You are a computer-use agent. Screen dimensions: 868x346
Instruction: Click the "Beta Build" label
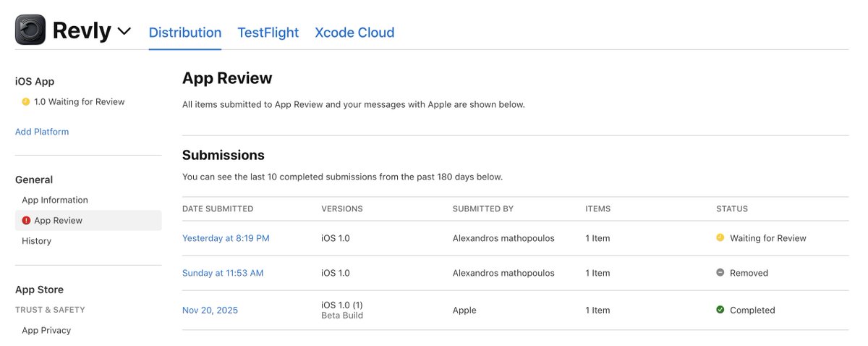pyautogui.click(x=342, y=316)
